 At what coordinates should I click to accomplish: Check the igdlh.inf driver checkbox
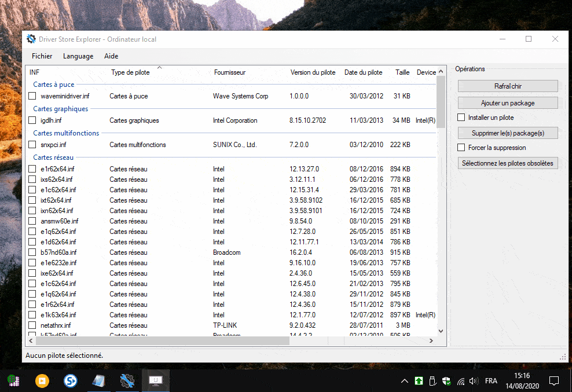(32, 120)
